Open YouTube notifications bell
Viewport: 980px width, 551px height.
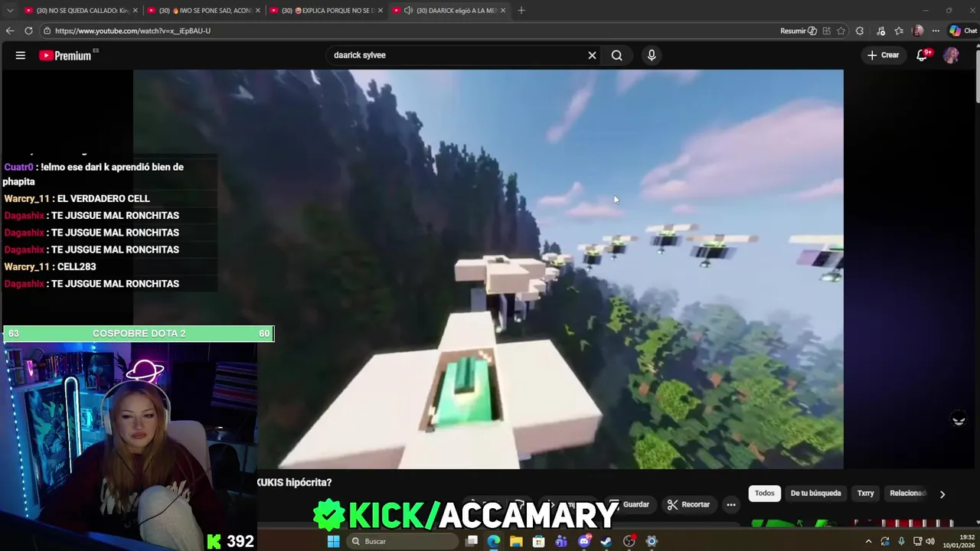pyautogui.click(x=923, y=55)
